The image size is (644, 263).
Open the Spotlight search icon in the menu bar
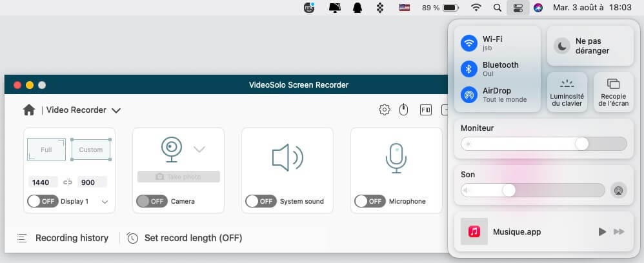(496, 8)
